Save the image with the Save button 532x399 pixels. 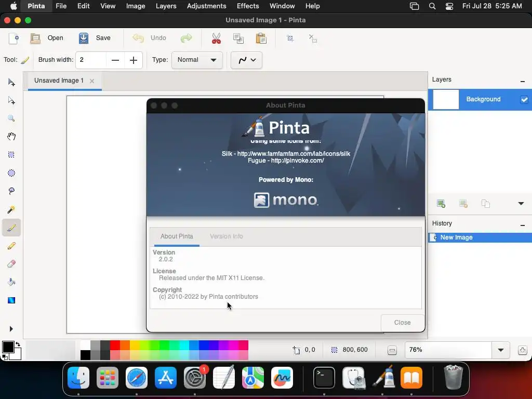tap(95, 38)
